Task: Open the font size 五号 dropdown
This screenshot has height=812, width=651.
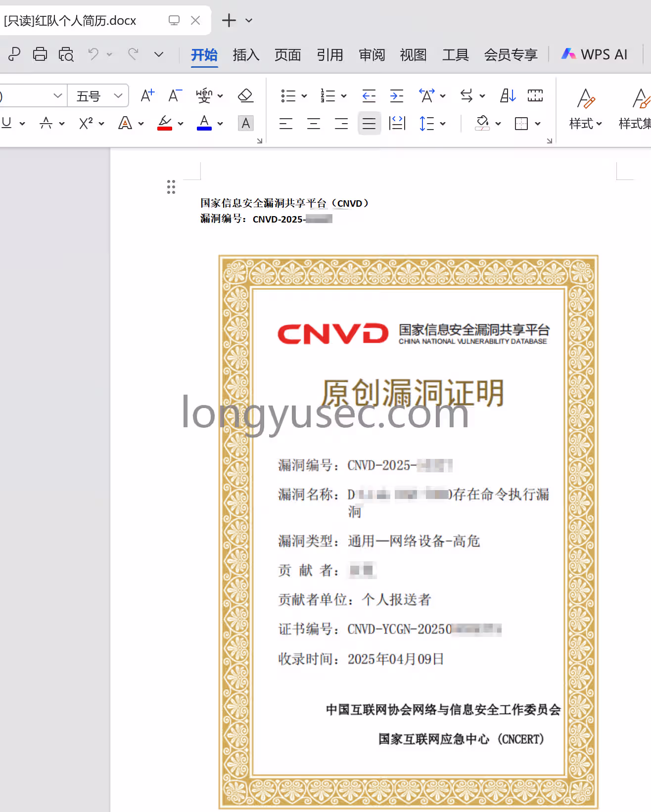Action: click(118, 95)
